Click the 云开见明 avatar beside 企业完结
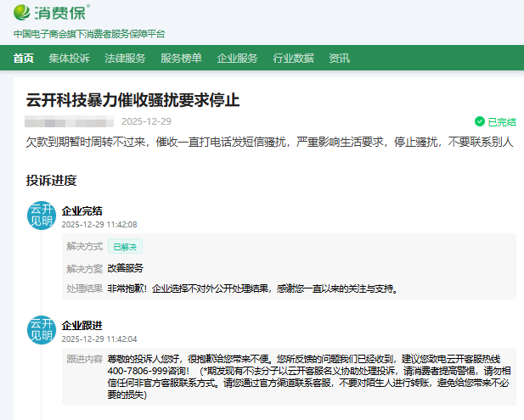The image size is (524, 420). coord(42,216)
